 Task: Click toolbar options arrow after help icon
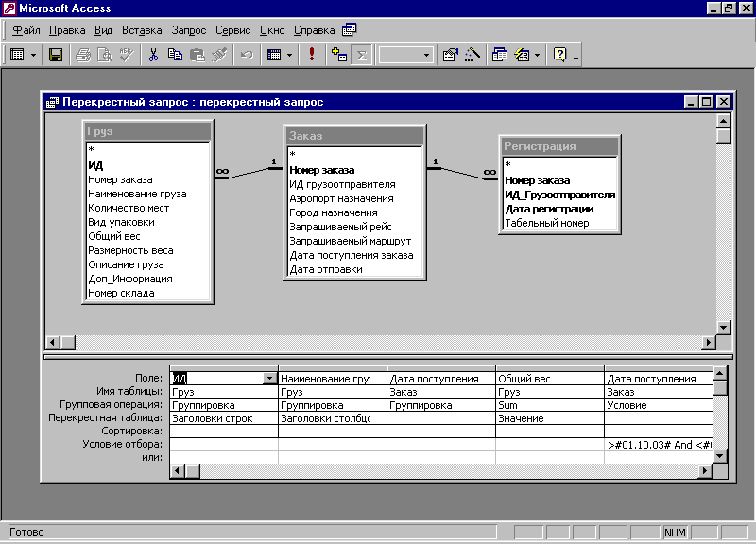576,57
